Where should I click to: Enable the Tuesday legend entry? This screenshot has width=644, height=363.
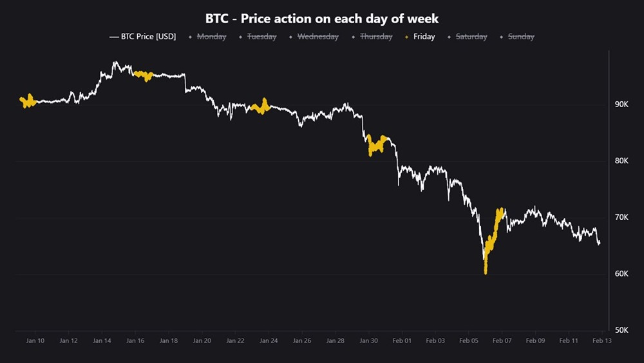261,37
